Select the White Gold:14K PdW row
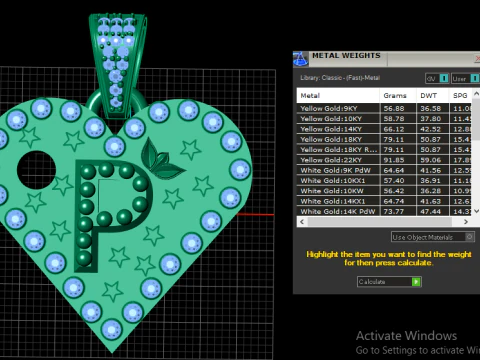The height and width of the screenshot is (360, 480). tap(384, 211)
